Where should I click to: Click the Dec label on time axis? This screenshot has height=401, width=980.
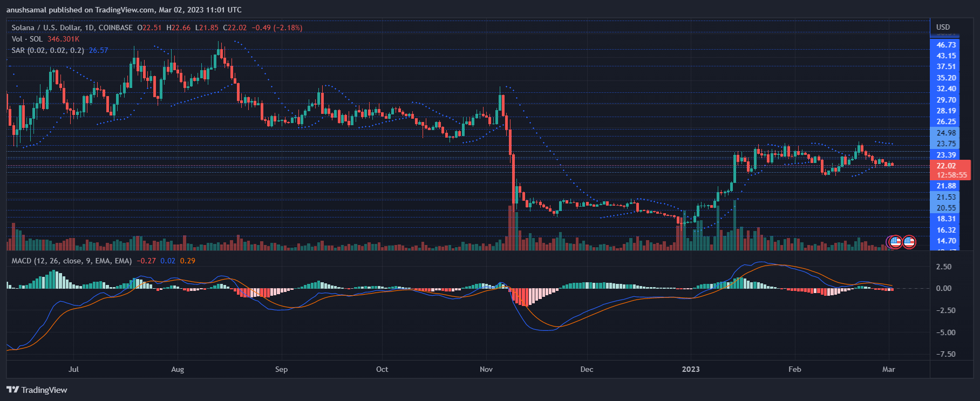[587, 369]
